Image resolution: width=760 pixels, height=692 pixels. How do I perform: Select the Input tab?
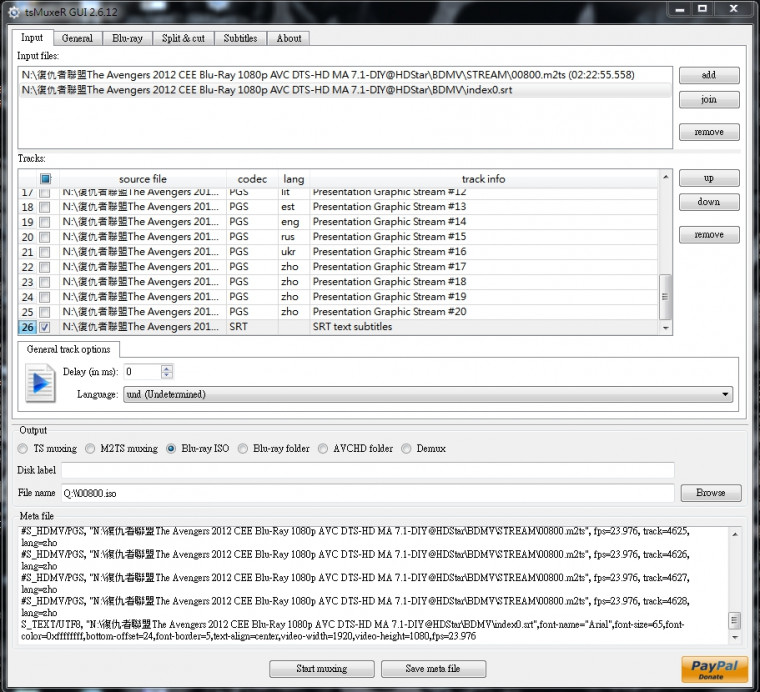(32, 37)
